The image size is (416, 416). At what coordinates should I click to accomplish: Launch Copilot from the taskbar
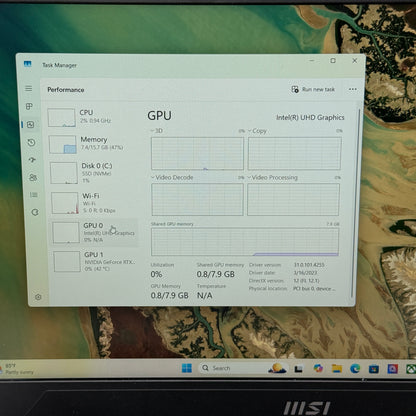point(318,368)
